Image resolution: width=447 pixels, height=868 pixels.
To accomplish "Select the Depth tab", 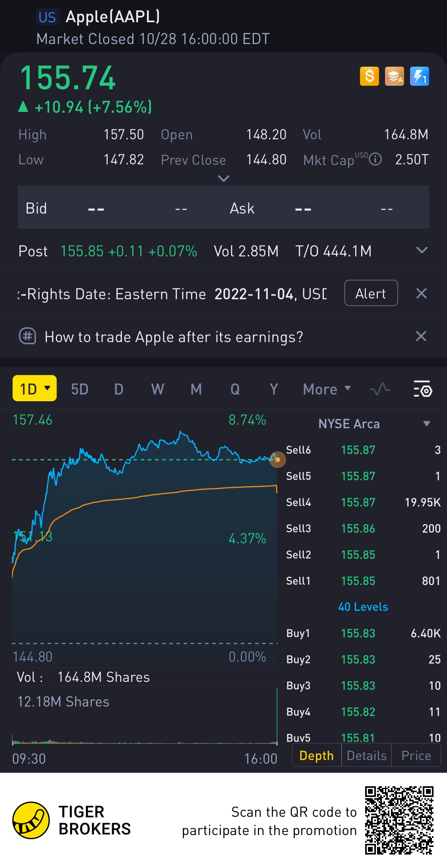I will pos(317,755).
